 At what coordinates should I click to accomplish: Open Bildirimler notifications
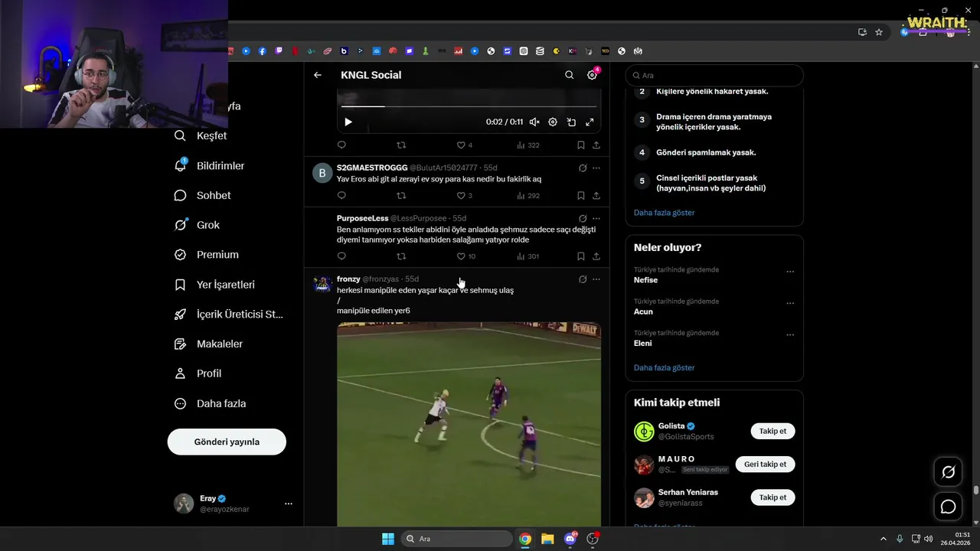(209, 165)
